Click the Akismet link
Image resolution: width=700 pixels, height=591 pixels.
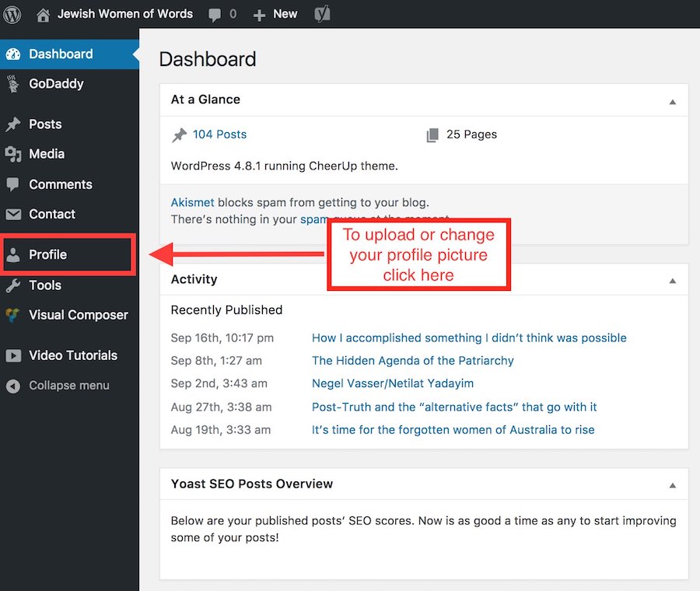tap(192, 203)
